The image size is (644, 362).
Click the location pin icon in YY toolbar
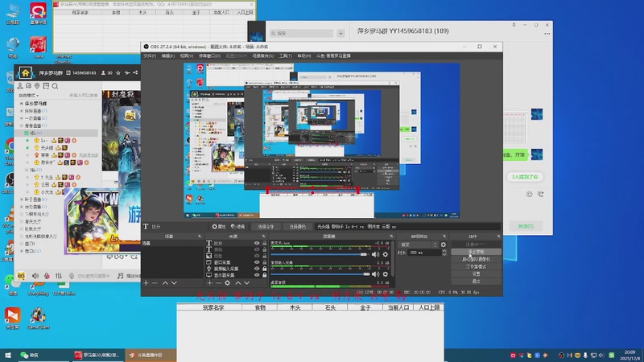37,86
